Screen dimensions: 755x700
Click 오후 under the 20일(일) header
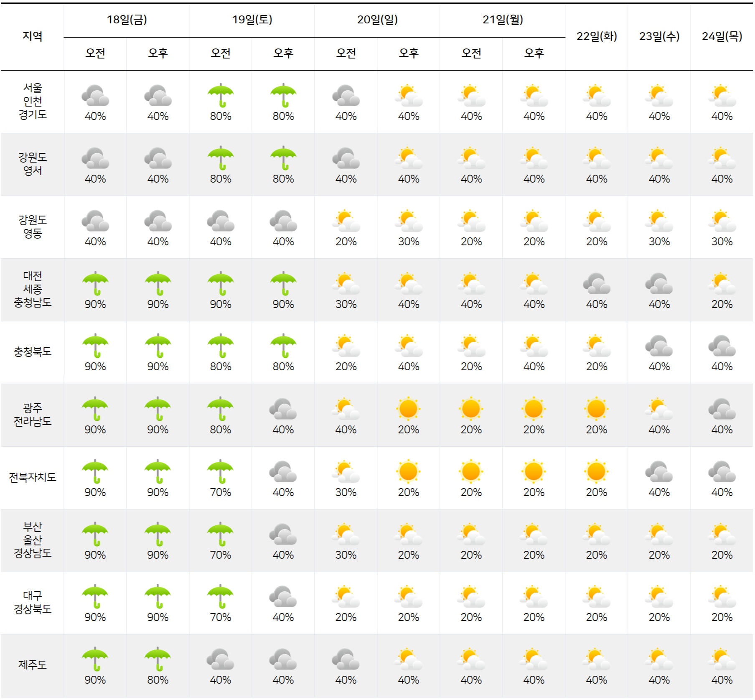coord(409,53)
